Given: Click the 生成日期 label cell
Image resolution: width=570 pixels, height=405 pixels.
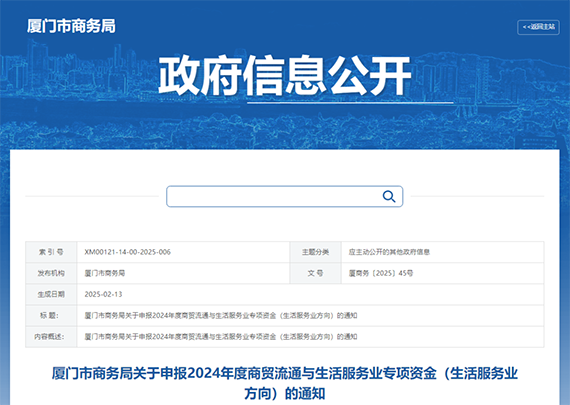Looking at the screenshot, I should coord(51,294).
